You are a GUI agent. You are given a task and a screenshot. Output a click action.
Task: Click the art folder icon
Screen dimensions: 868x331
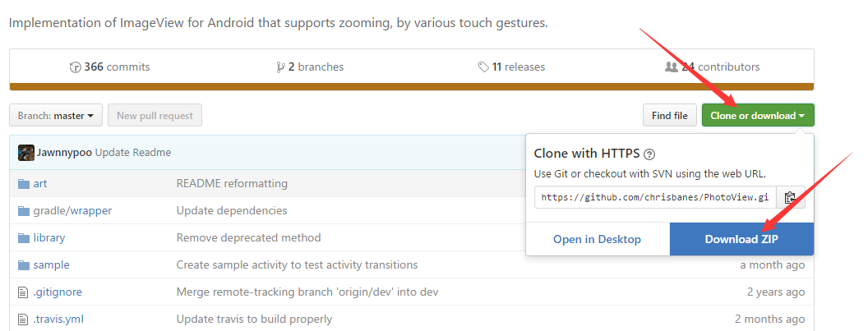[x=24, y=183]
